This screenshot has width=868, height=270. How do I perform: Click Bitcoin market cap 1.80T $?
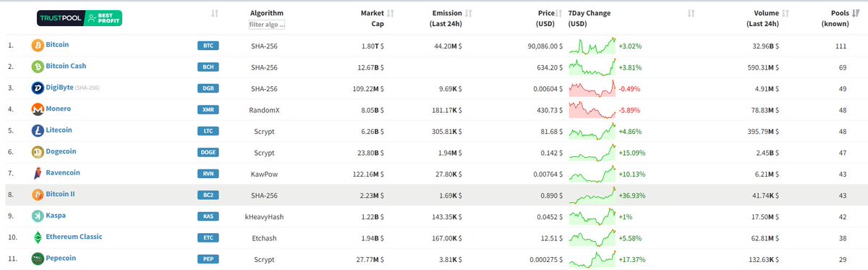pyautogui.click(x=373, y=46)
